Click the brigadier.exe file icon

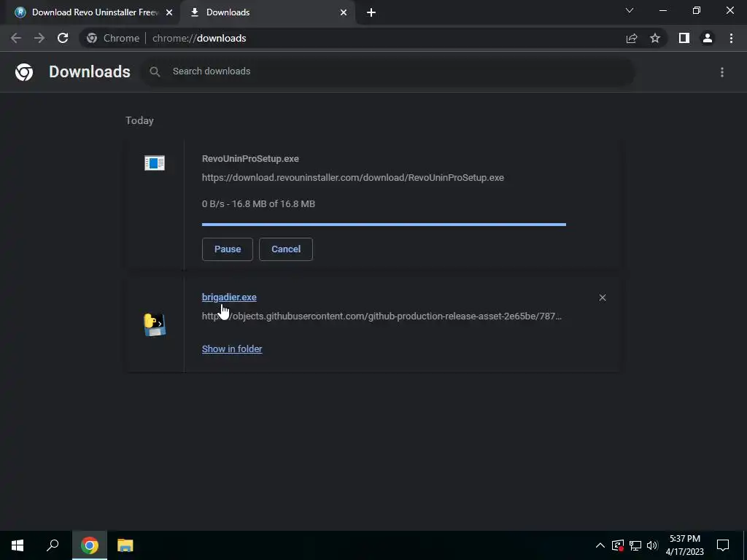pyautogui.click(x=155, y=324)
